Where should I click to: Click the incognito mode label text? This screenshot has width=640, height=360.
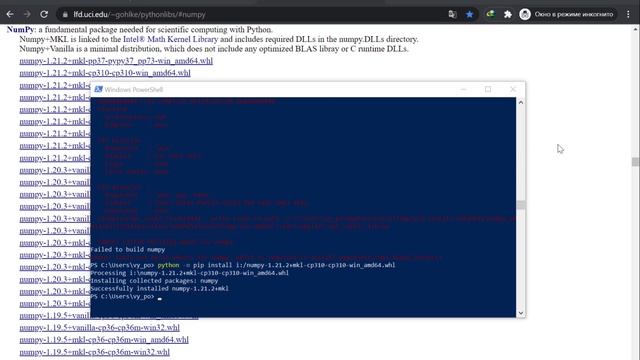tap(574, 14)
